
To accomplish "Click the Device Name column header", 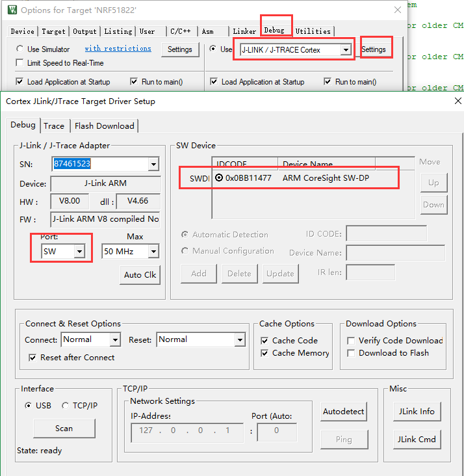I will (326, 163).
